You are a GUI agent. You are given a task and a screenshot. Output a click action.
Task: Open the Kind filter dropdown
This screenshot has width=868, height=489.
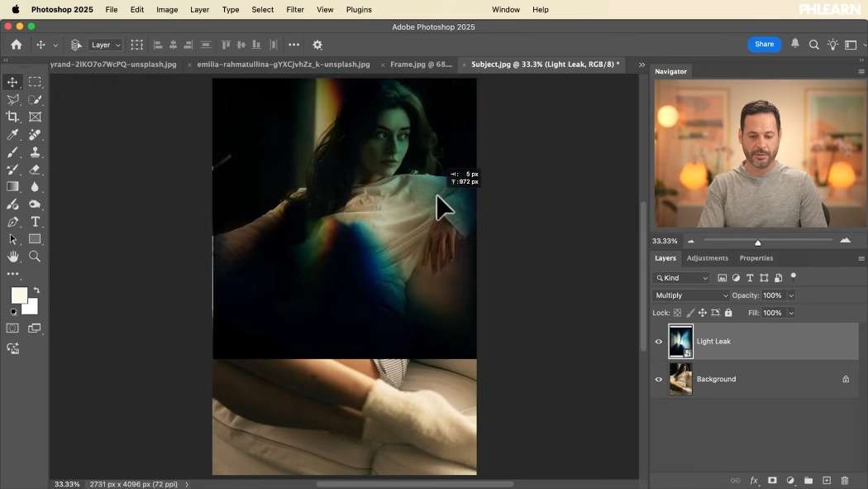[x=681, y=278]
